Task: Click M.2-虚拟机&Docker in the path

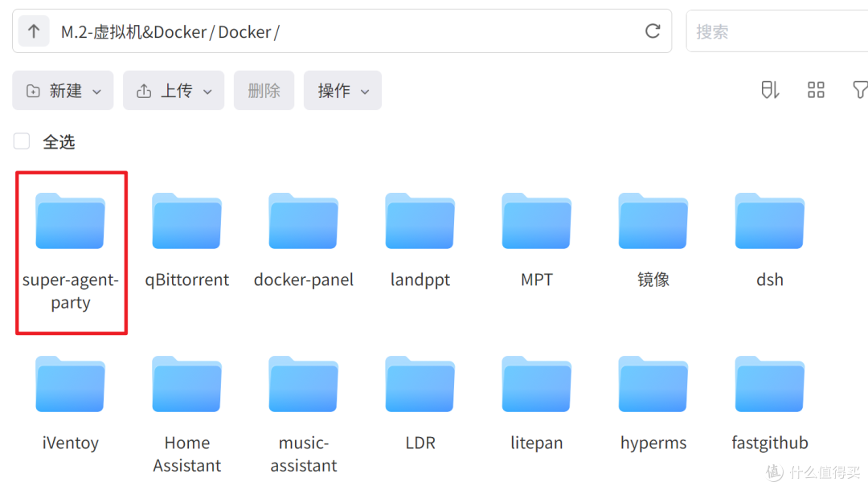Action: coord(133,32)
